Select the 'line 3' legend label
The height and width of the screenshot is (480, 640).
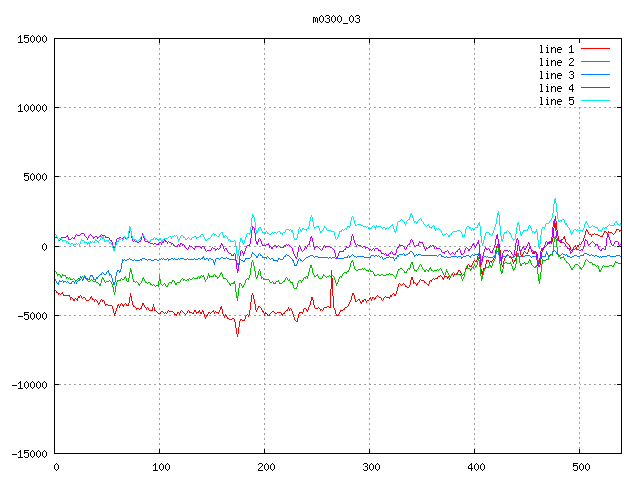tap(556, 75)
